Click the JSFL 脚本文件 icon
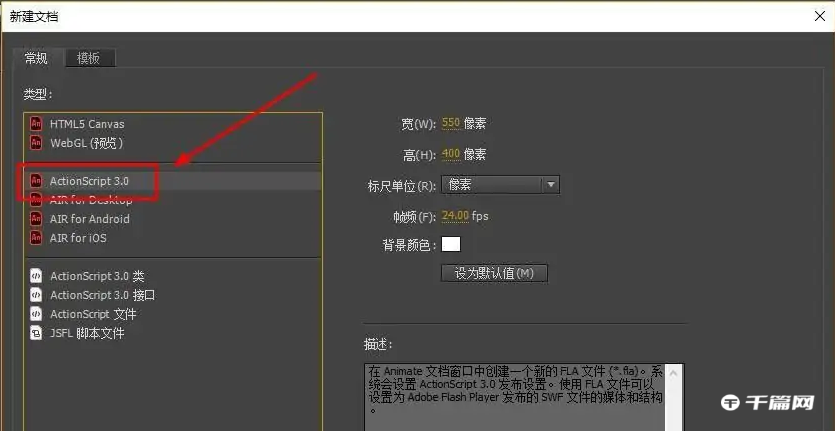The image size is (835, 431). (36, 333)
